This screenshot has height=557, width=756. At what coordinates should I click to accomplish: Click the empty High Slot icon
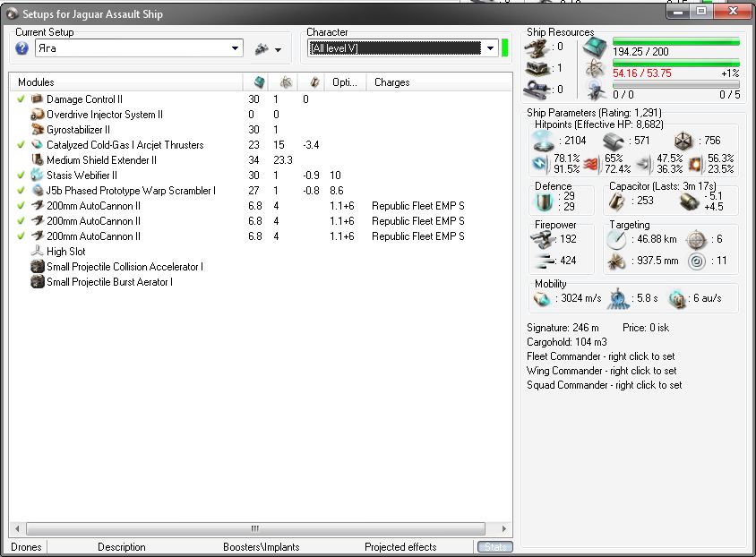tap(37, 251)
